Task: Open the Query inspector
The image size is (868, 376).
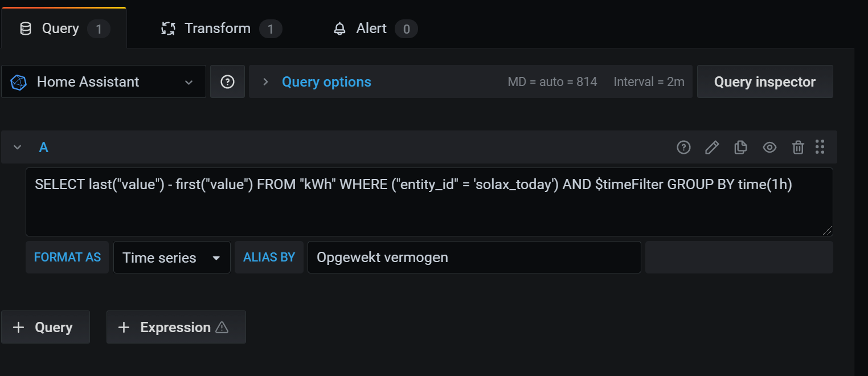Action: [x=764, y=82]
